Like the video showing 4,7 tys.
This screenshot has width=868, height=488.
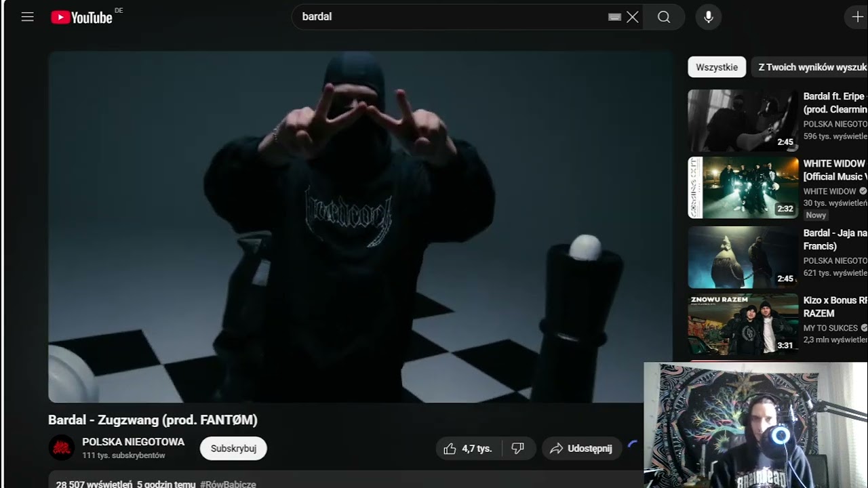(x=468, y=448)
